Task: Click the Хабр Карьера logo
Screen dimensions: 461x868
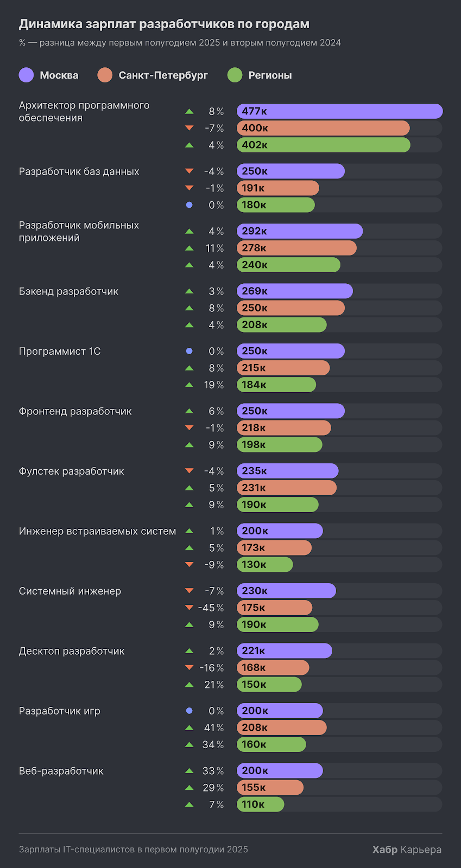Action: 407,850
